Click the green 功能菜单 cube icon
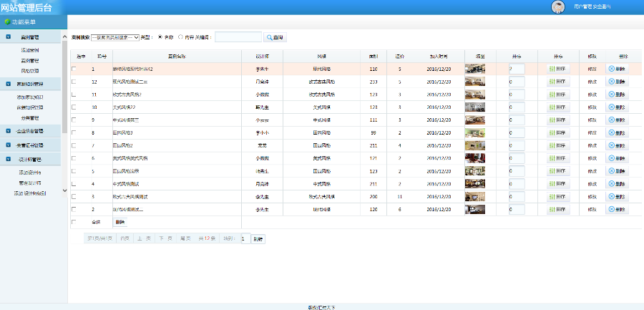 (7, 21)
